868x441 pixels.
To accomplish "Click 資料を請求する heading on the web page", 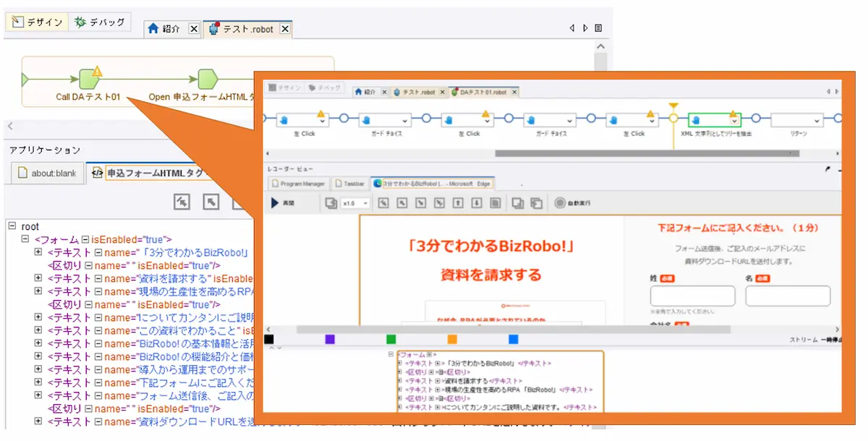I will (491, 275).
